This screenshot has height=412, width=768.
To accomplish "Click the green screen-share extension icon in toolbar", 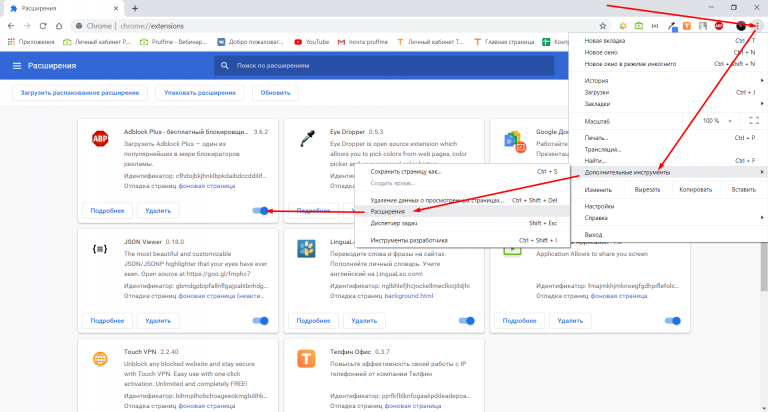I will pos(639,26).
